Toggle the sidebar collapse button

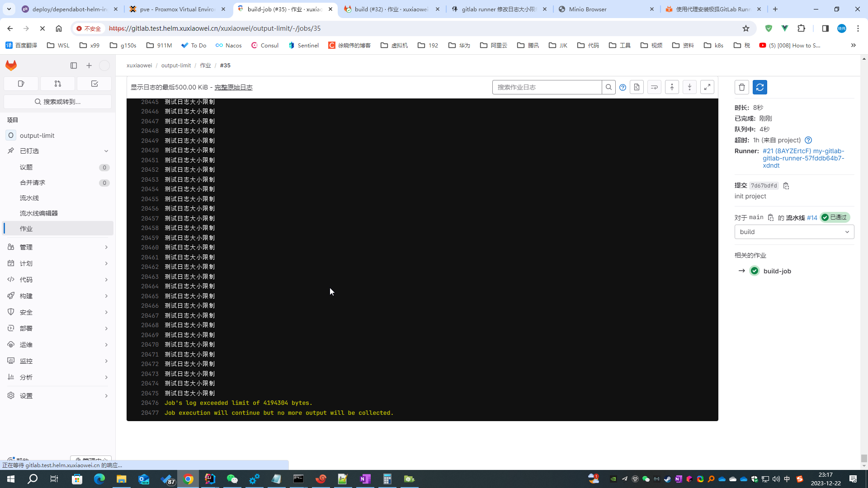[x=73, y=65]
